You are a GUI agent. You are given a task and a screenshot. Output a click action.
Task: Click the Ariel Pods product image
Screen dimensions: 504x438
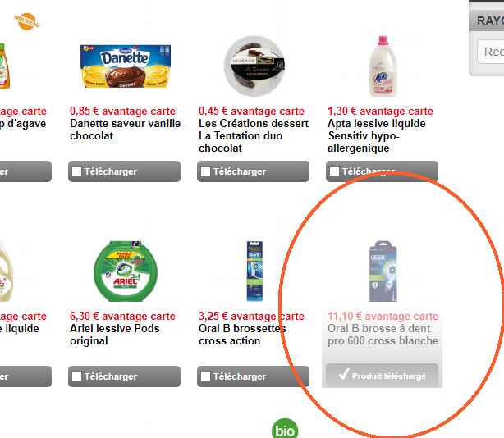pyautogui.click(x=126, y=271)
